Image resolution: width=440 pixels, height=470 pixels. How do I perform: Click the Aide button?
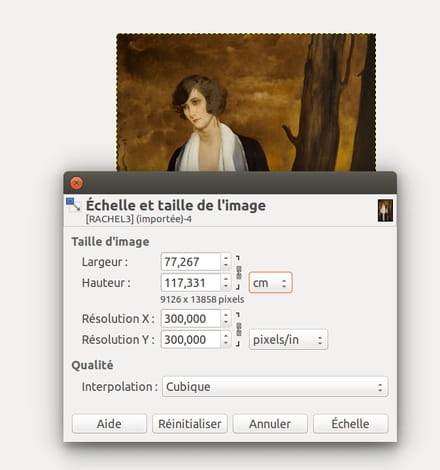[109, 424]
